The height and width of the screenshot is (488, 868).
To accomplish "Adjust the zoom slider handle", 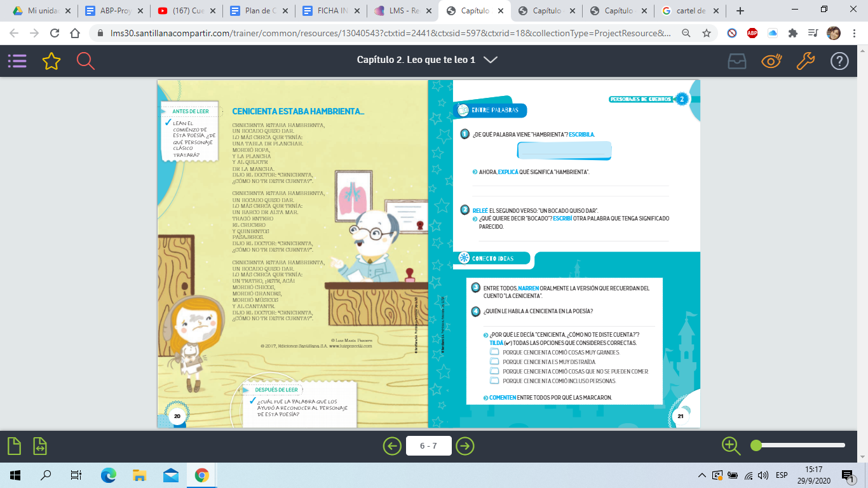I will click(x=756, y=445).
